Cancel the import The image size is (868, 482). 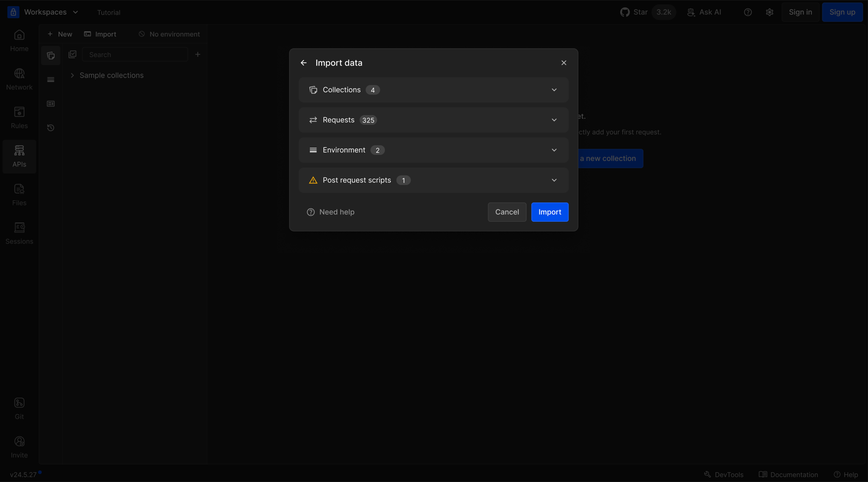[x=507, y=212]
